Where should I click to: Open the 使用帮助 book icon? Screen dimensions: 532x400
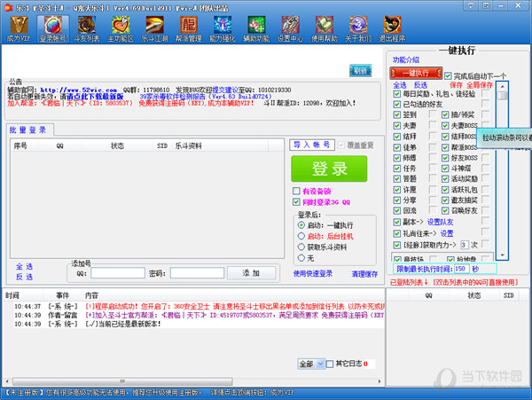tap(325, 29)
